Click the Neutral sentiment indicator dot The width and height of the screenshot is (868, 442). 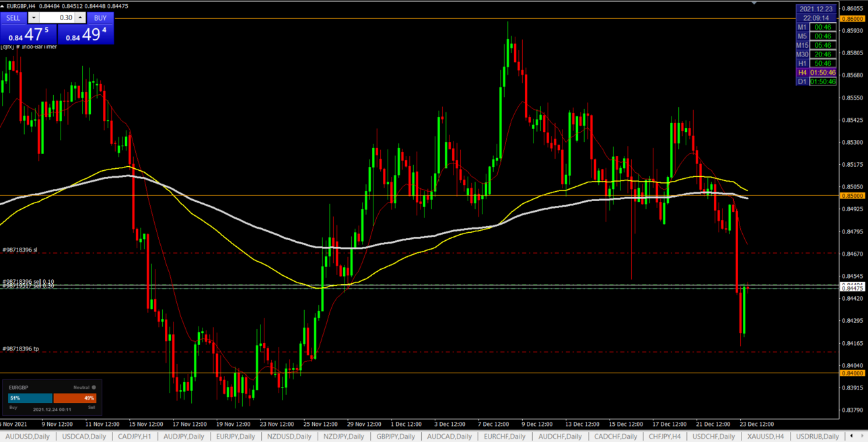94,388
